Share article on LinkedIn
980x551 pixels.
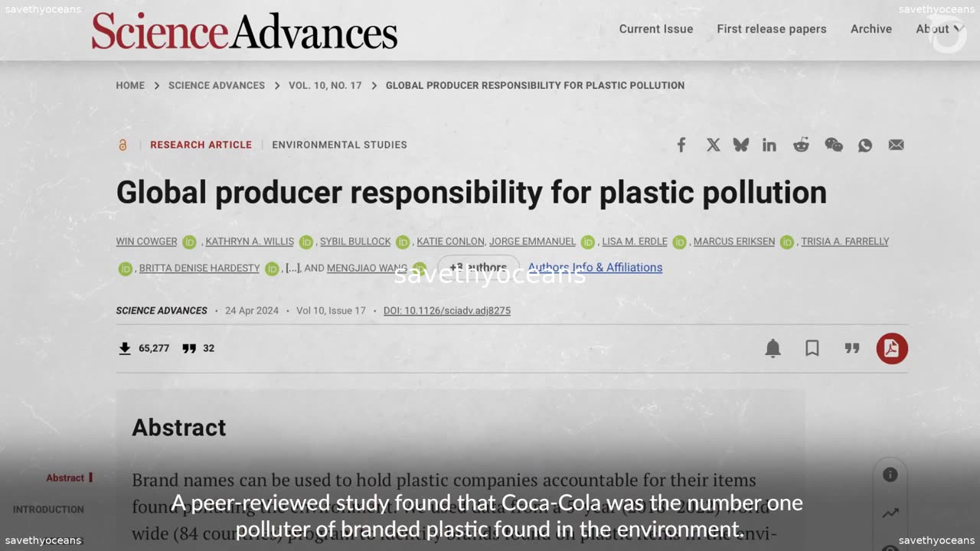769,145
